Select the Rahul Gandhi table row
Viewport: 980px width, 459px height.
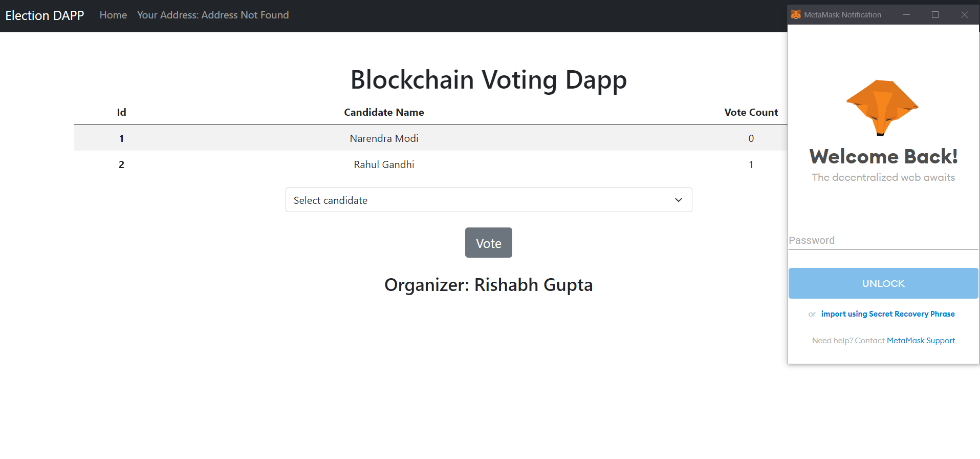coord(430,164)
